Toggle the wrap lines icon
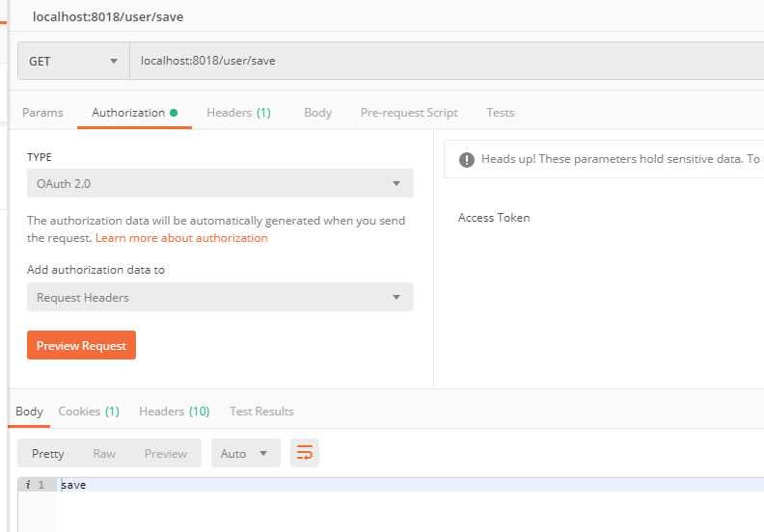 coord(305,453)
